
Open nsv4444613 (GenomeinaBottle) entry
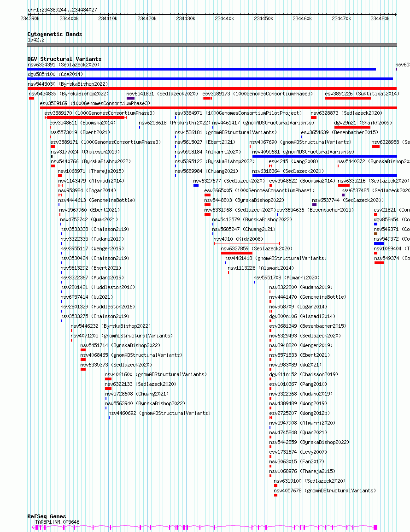pos(97,200)
